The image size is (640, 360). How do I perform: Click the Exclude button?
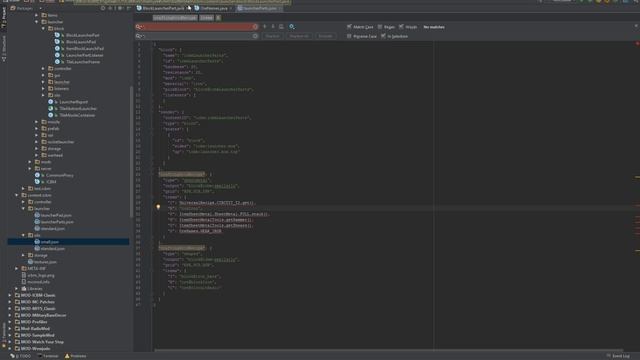[x=325, y=36]
